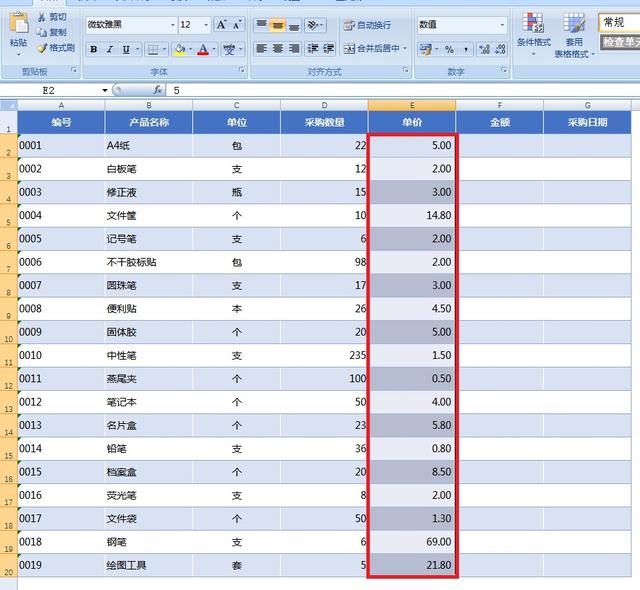Click the Center text alignment icon
The width and height of the screenshot is (640, 590).
click(278, 49)
